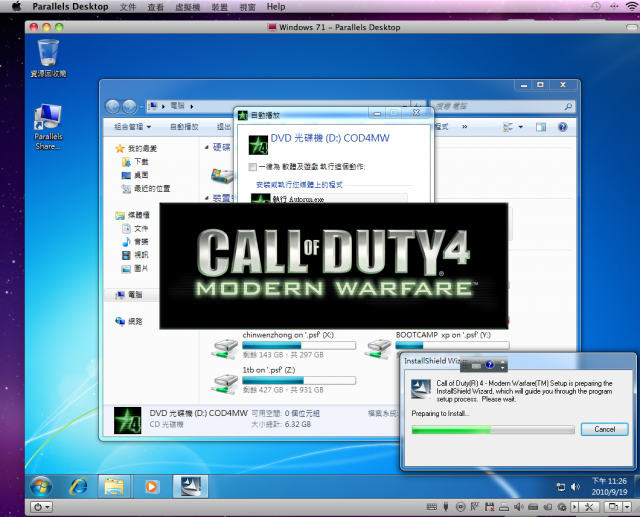The image size is (640, 517).
Task: Open the Recycle Bin desktop icon
Action: tap(48, 58)
